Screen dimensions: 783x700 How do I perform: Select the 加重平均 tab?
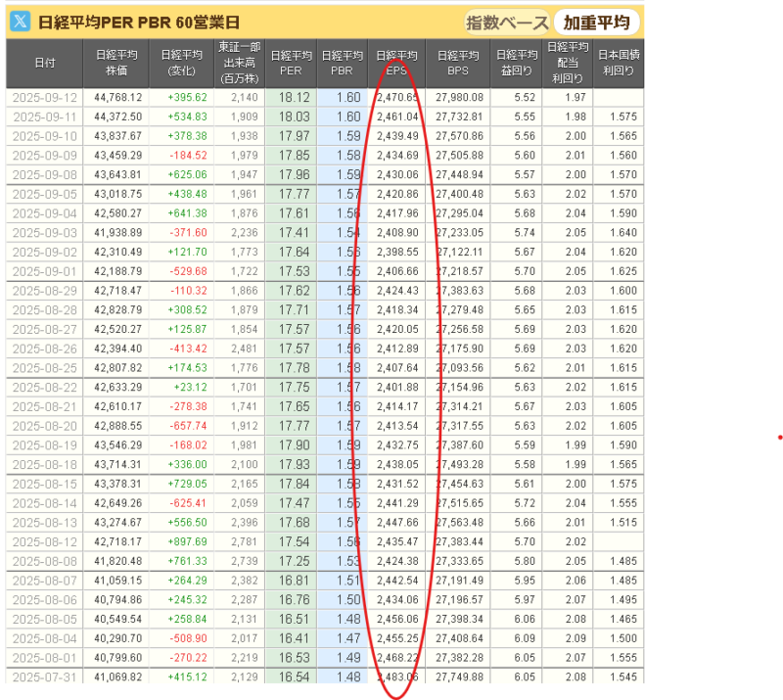pyautogui.click(x=596, y=23)
